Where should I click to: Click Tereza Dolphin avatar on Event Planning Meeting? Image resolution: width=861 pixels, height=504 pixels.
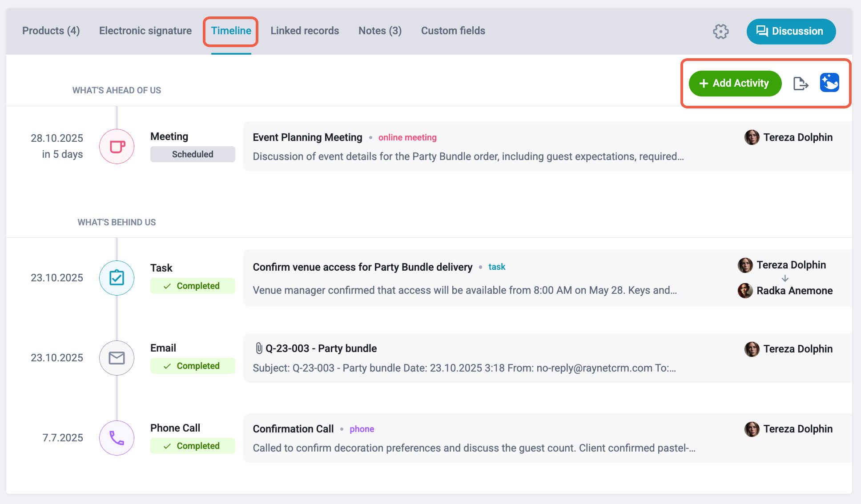click(752, 137)
